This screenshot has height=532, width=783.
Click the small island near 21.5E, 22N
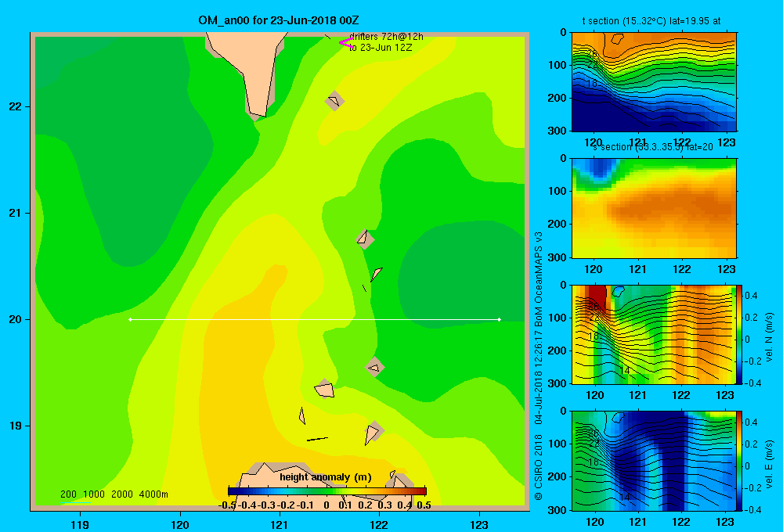[x=334, y=101]
